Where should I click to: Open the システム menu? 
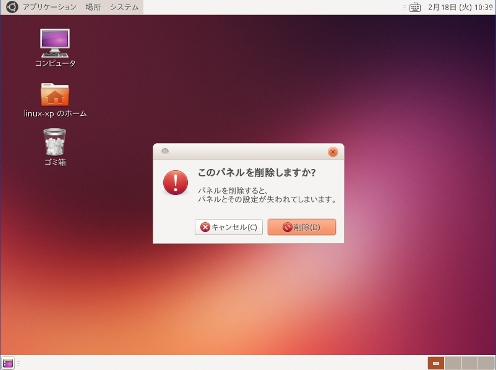124,7
